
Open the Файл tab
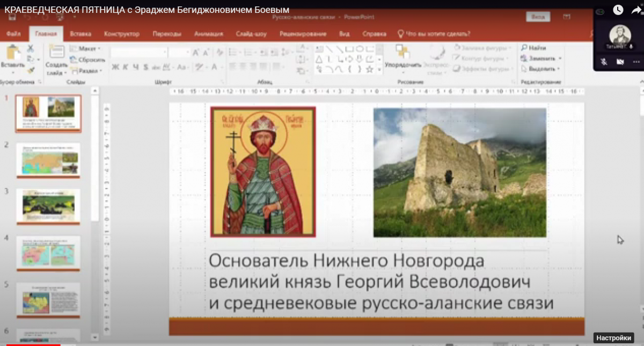point(13,34)
